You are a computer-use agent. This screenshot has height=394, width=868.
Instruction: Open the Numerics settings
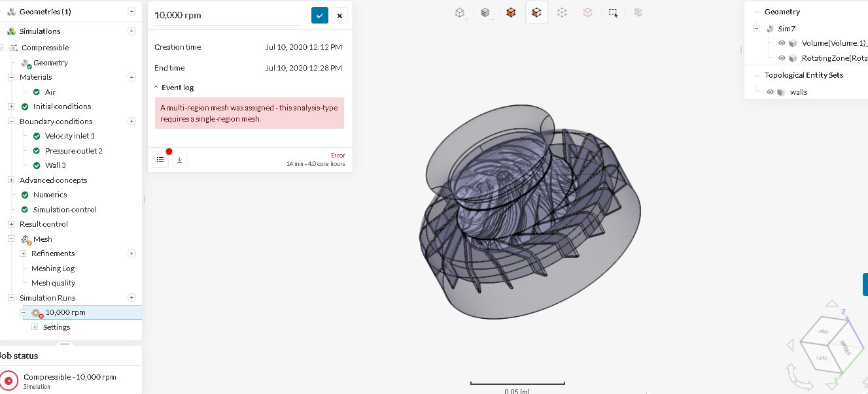50,195
